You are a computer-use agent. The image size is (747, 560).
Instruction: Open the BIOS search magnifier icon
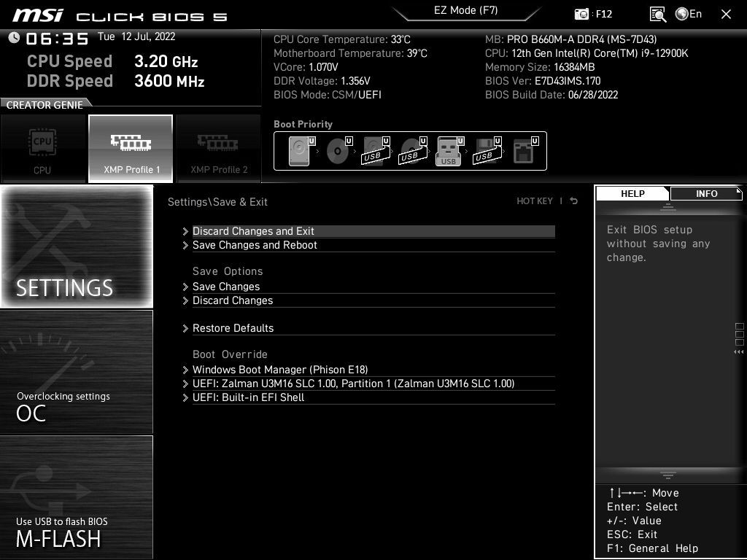point(657,15)
